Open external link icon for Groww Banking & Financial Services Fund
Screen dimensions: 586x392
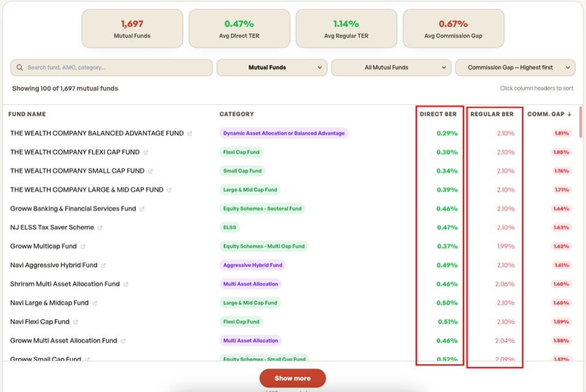pos(142,209)
